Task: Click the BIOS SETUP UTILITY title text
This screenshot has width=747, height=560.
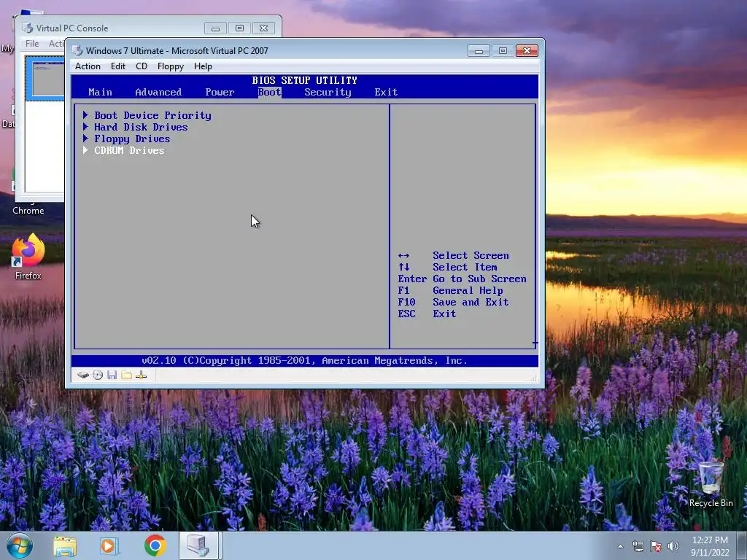Action: coord(304,80)
